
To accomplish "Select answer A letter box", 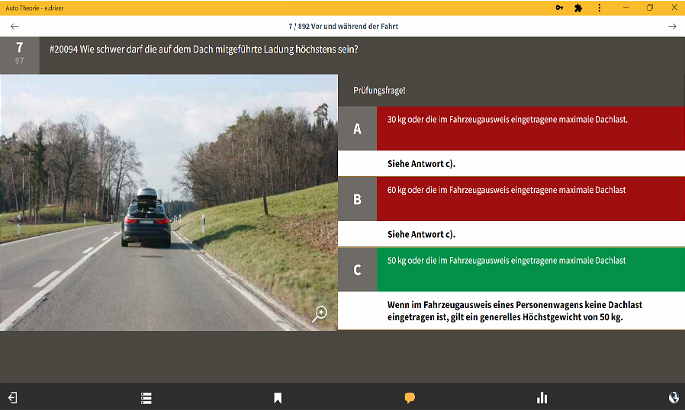I will pos(357,128).
